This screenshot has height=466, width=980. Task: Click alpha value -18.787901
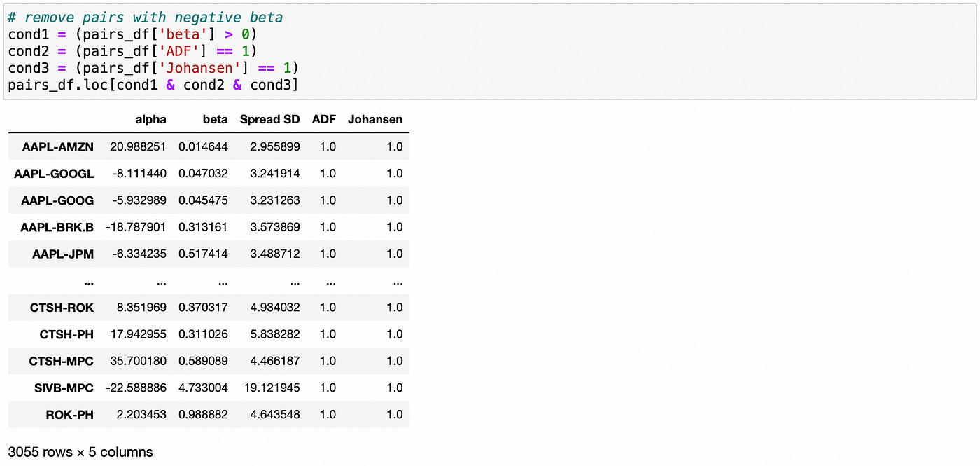click(x=136, y=227)
